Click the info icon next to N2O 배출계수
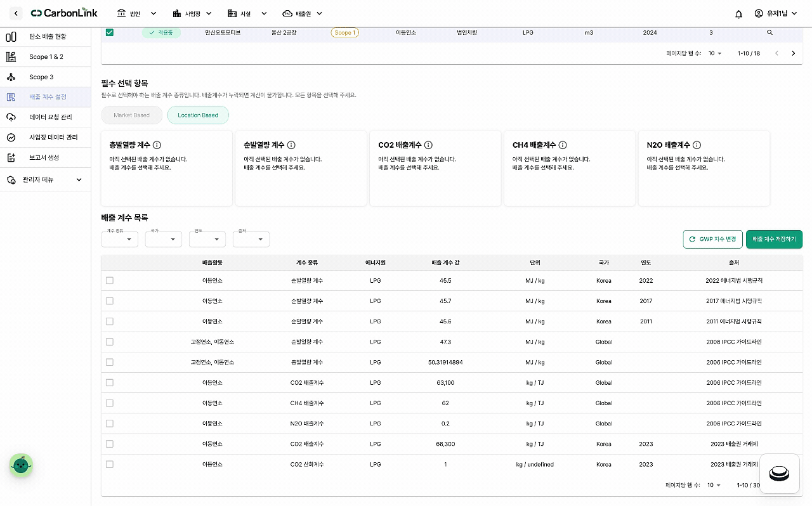This screenshot has width=812, height=506. 697,145
